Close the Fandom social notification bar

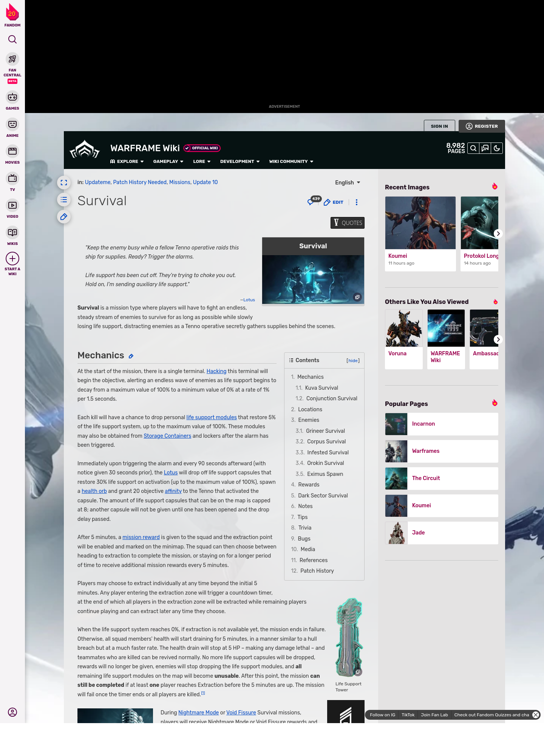click(x=536, y=715)
